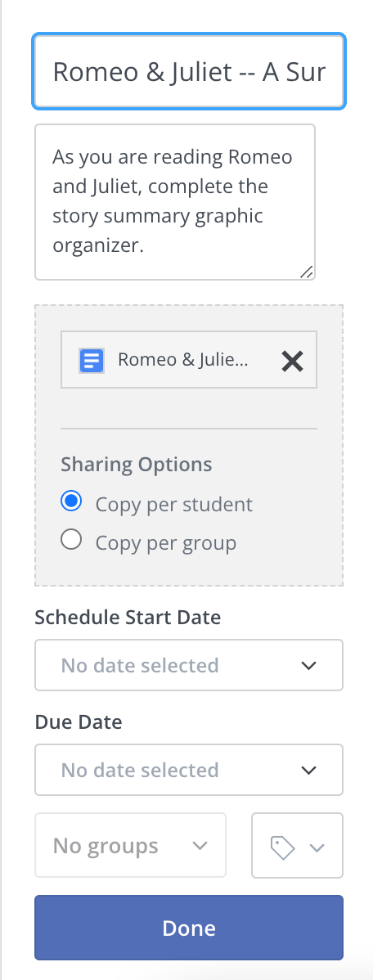The width and height of the screenshot is (373, 980).
Task: Click the Copy per student label
Action: (173, 505)
